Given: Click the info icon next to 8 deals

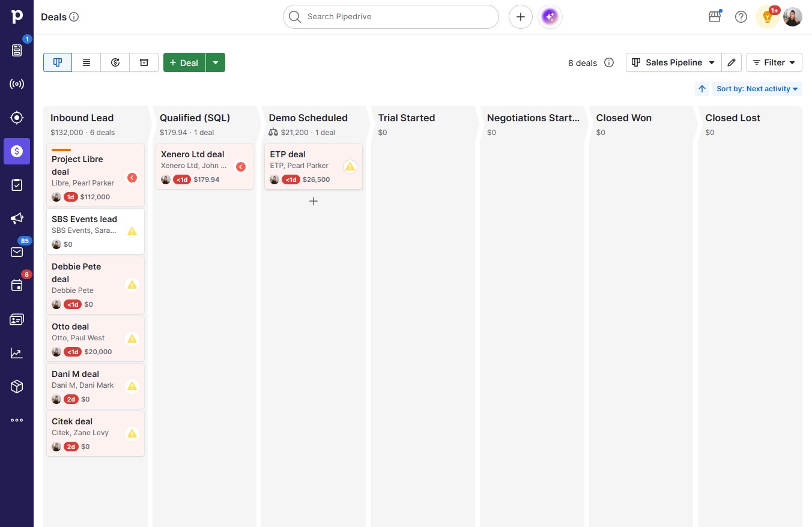Looking at the screenshot, I should (x=609, y=62).
